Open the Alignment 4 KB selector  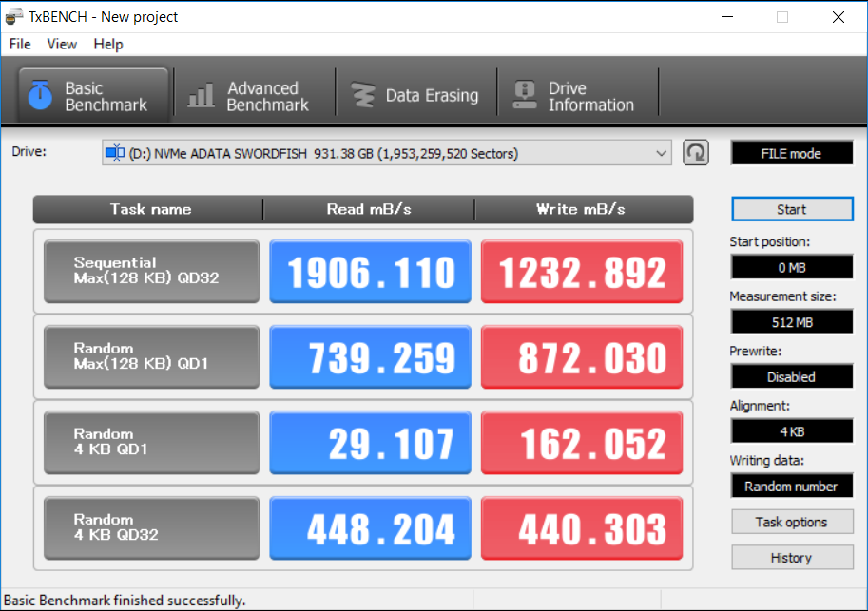(x=791, y=431)
